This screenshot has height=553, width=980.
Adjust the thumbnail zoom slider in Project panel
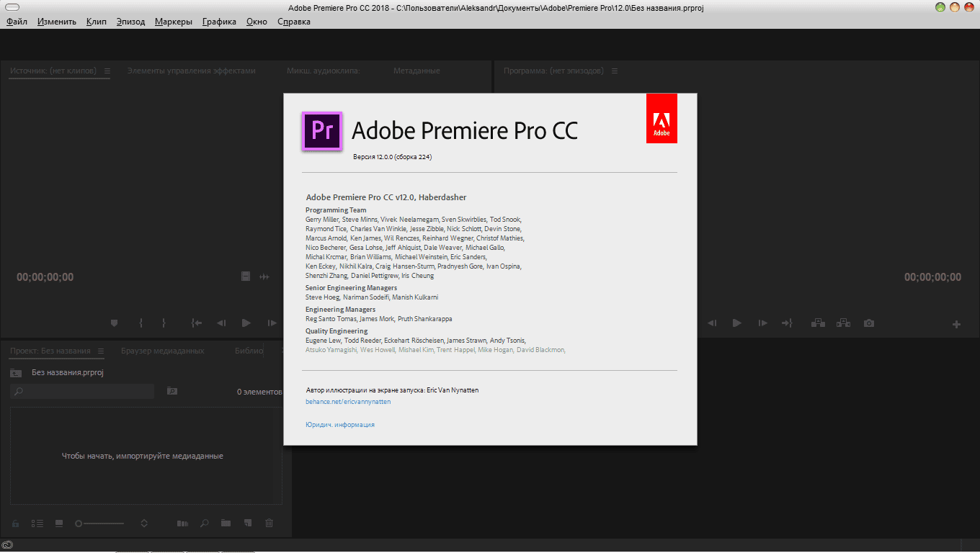[x=99, y=523]
